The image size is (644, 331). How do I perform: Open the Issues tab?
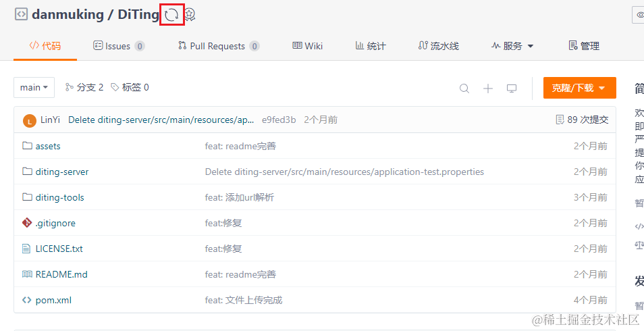pos(119,46)
